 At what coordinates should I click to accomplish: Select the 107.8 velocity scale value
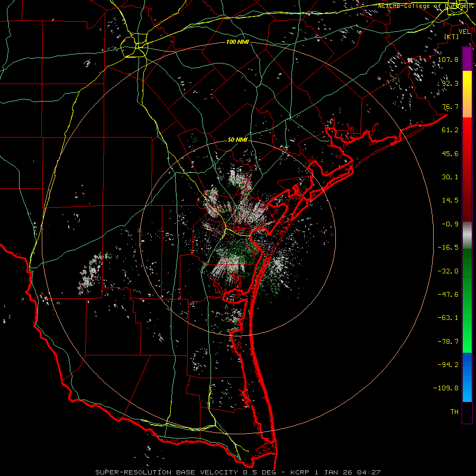(448, 59)
